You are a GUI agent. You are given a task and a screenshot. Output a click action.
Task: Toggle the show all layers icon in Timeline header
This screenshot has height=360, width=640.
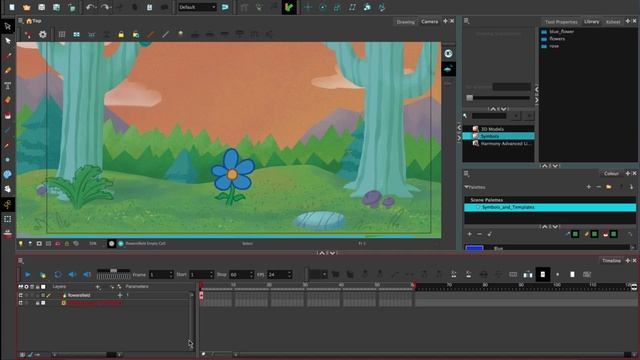point(20,287)
